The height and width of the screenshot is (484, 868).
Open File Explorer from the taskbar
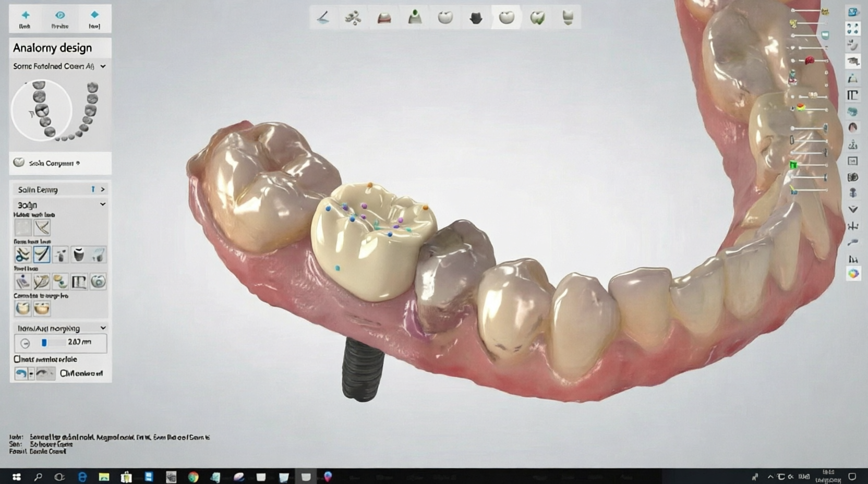[104, 477]
